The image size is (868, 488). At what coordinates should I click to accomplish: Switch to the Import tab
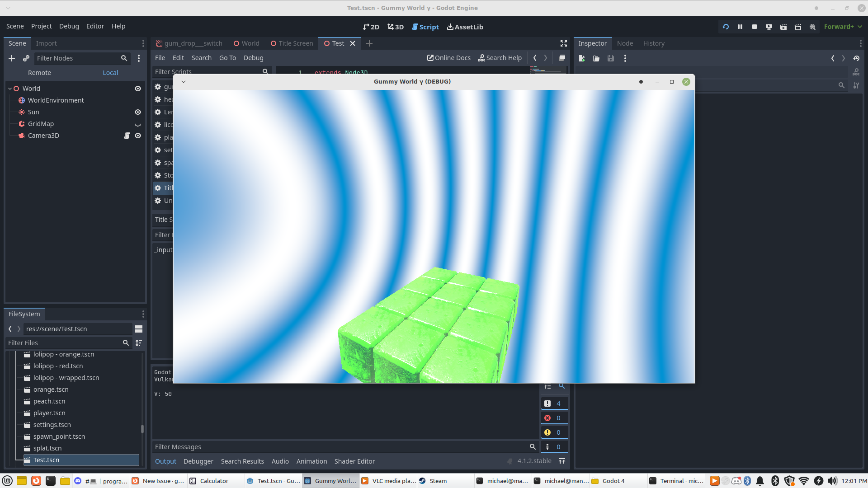point(47,43)
